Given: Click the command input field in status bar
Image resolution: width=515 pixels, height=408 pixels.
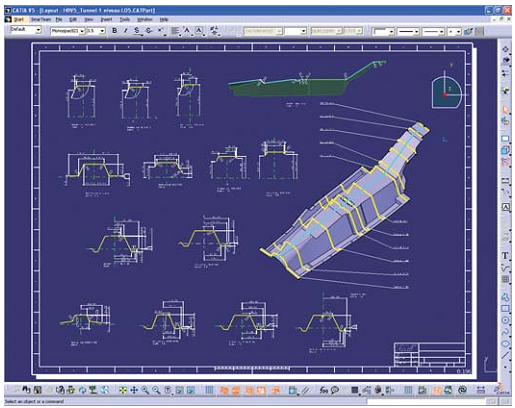Looking at the screenshot, I should 426,402.
